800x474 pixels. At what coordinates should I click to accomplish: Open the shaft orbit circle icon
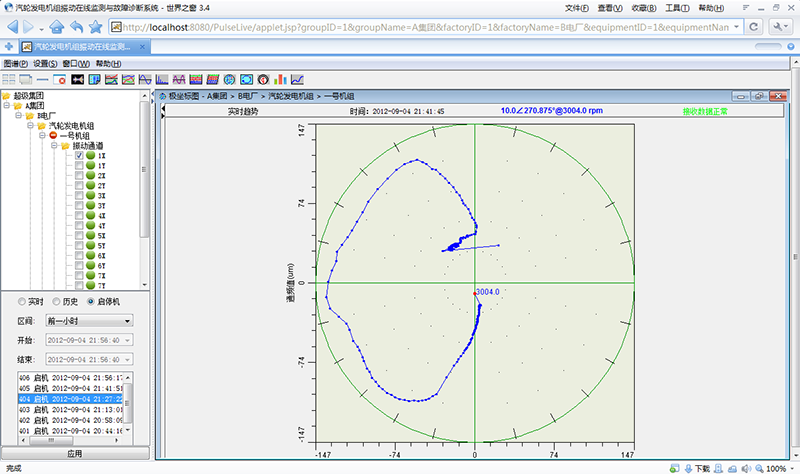click(x=246, y=79)
